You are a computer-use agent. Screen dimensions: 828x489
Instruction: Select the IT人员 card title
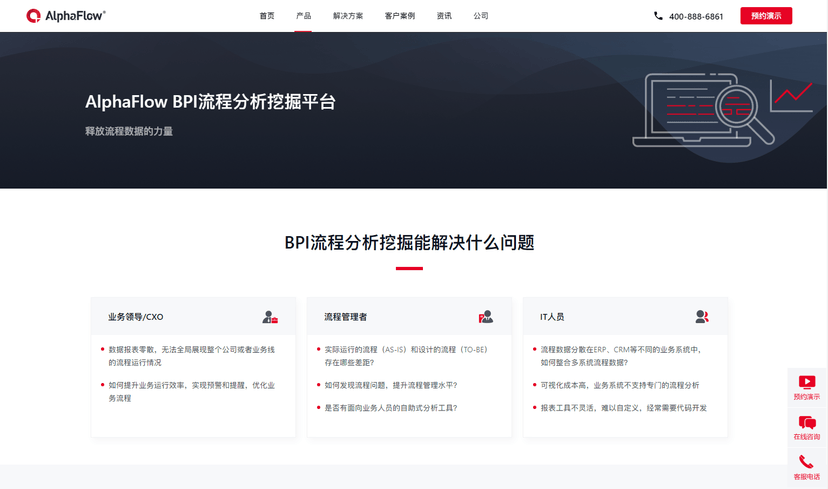tap(552, 317)
